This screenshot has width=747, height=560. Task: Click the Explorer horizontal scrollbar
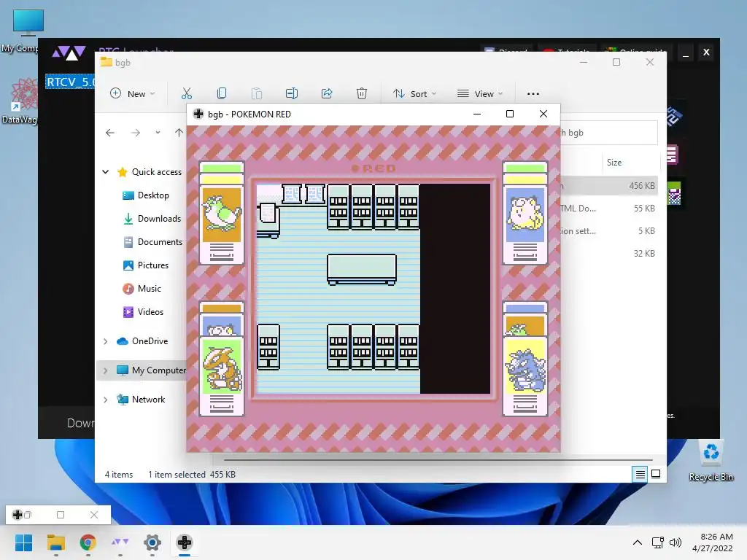point(438,460)
